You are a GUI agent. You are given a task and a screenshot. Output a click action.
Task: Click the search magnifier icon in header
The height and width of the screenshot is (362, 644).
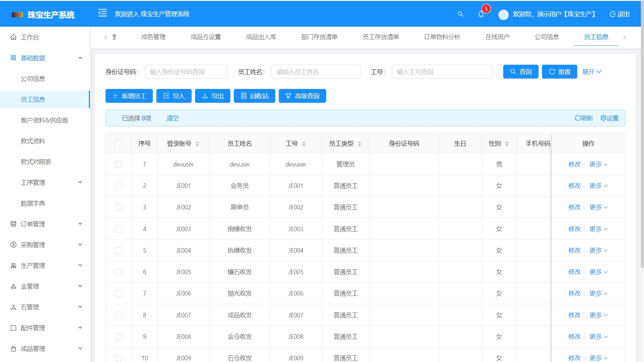460,14
